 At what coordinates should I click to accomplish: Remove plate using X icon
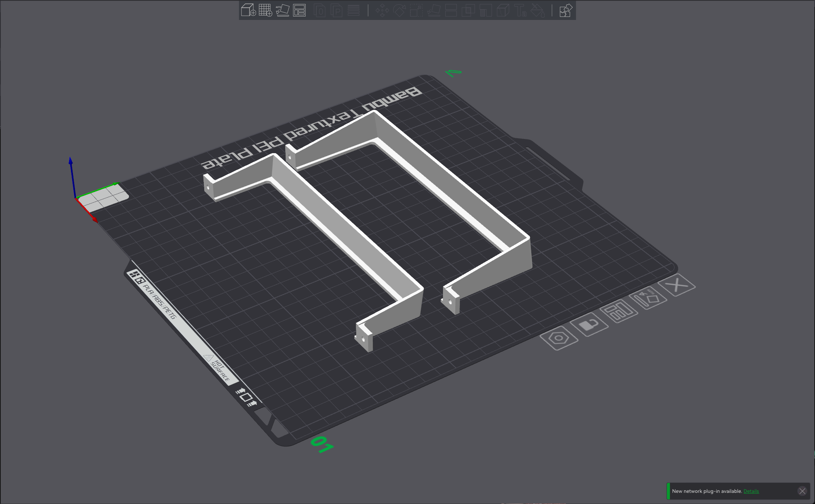[676, 285]
